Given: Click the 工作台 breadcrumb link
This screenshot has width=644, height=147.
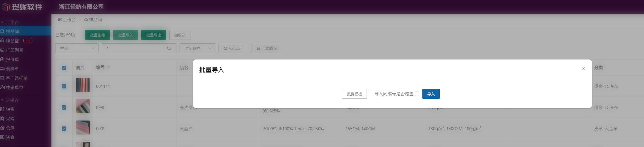Looking at the screenshot, I should tap(67, 20).
